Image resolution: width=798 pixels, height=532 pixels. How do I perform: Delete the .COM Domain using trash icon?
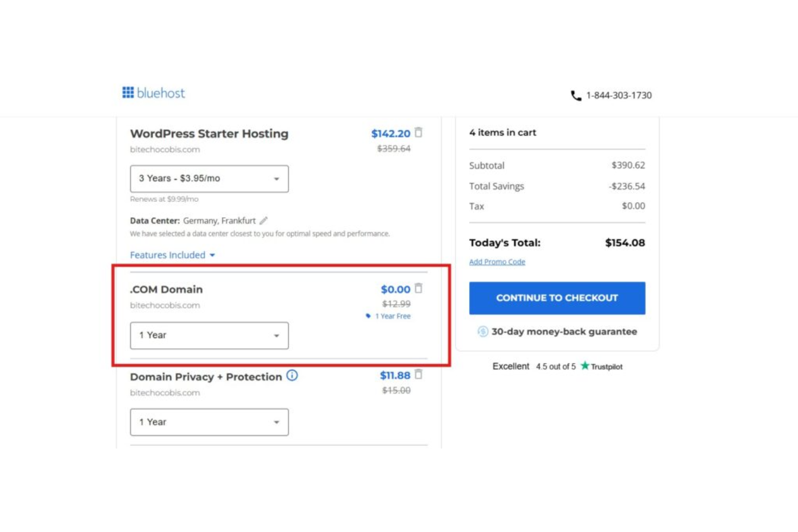click(x=419, y=288)
